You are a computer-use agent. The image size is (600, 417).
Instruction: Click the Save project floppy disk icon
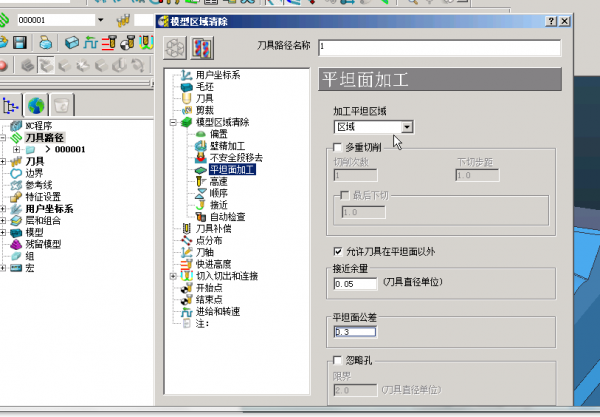(x=20, y=42)
